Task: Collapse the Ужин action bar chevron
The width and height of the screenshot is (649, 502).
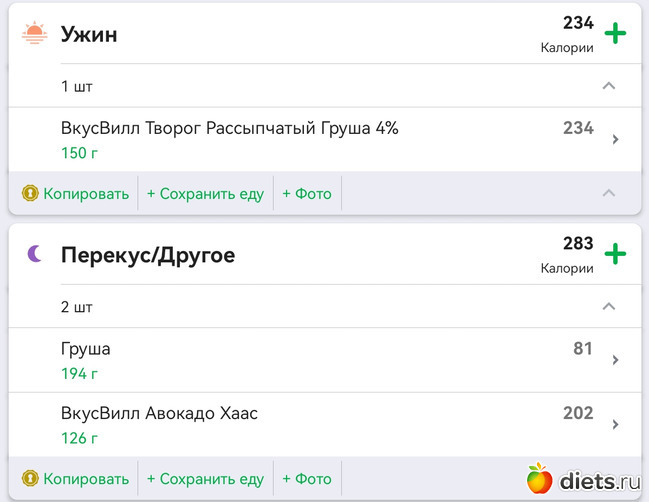Action: tap(608, 193)
